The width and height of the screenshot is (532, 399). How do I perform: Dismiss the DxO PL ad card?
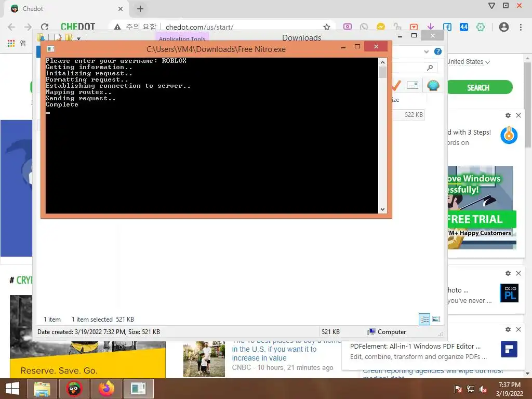point(518,273)
